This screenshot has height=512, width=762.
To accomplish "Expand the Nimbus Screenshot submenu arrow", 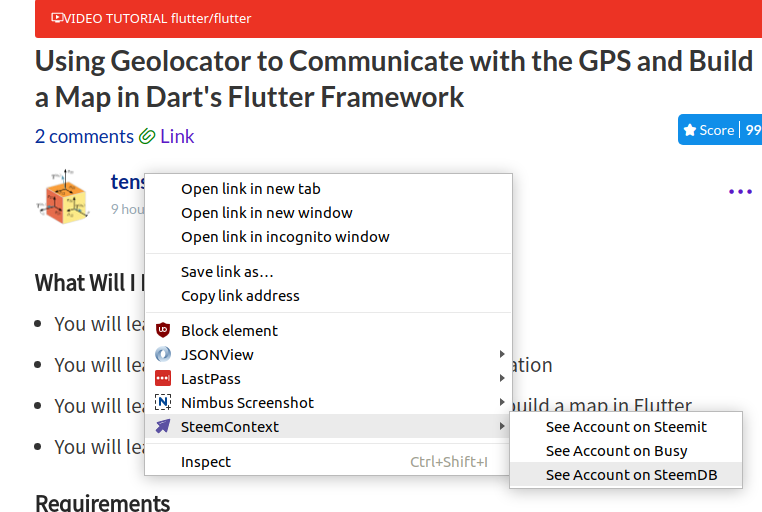I will (x=502, y=402).
